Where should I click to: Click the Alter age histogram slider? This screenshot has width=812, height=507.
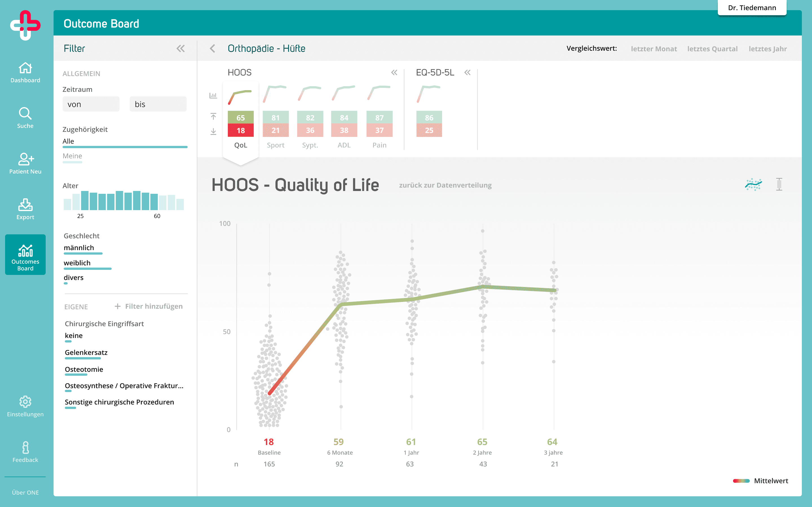click(124, 201)
